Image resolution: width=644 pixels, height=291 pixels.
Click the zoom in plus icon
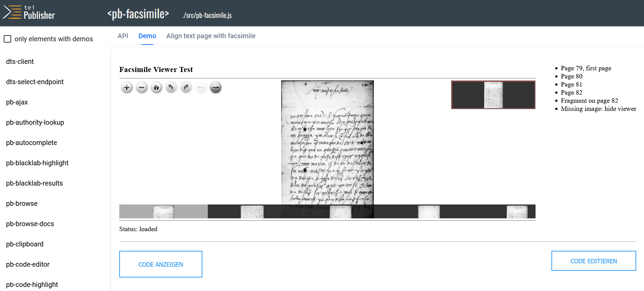click(x=127, y=88)
